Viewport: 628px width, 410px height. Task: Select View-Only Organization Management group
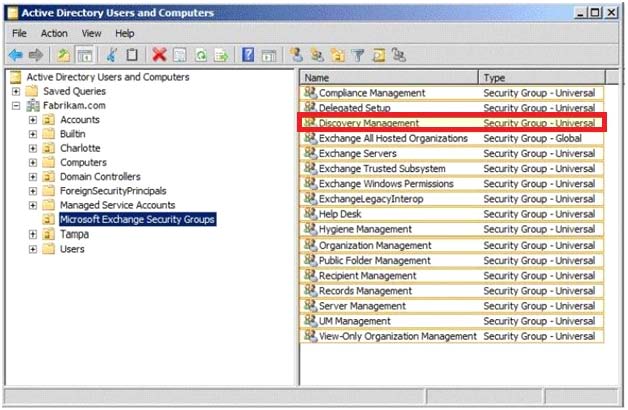[x=452, y=336]
